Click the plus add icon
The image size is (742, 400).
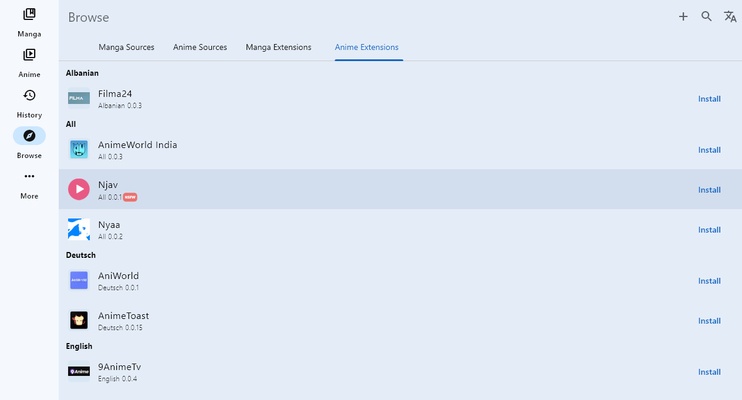[x=683, y=17]
